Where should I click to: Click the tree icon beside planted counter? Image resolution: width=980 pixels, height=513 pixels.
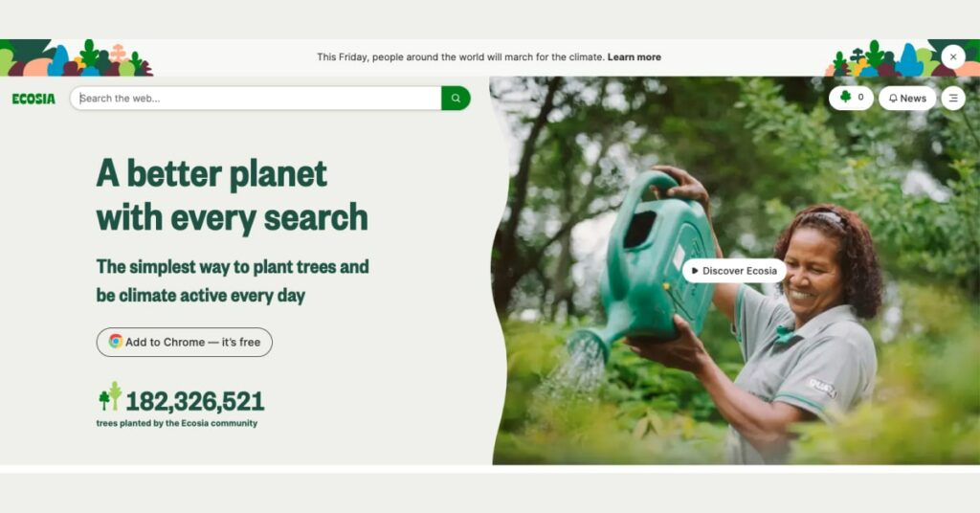110,397
